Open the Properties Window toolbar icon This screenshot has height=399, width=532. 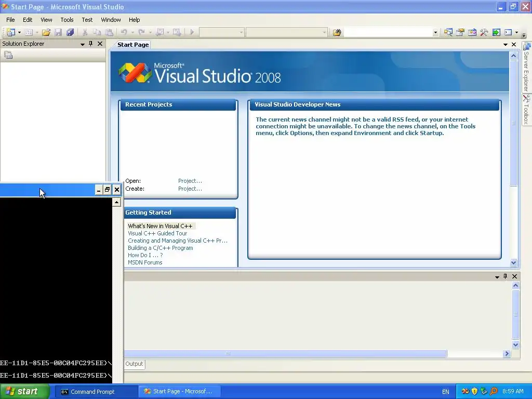460,32
